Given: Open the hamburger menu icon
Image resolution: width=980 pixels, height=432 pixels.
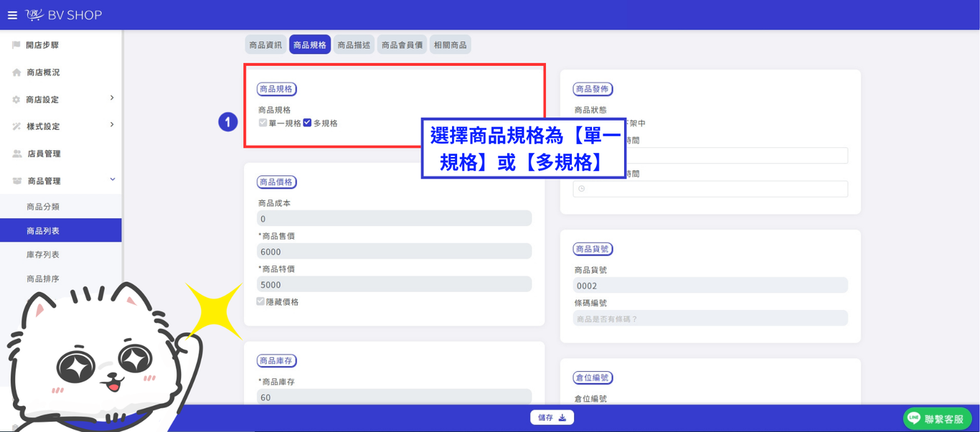Looking at the screenshot, I should point(12,15).
